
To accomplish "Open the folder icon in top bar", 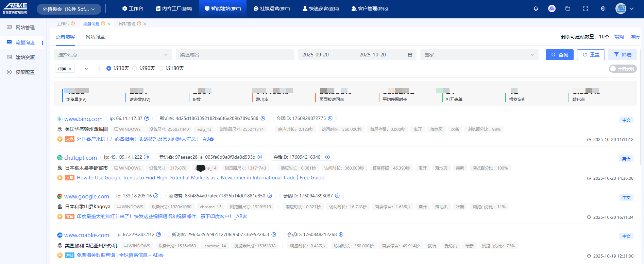I will pyautogui.click(x=568, y=8).
